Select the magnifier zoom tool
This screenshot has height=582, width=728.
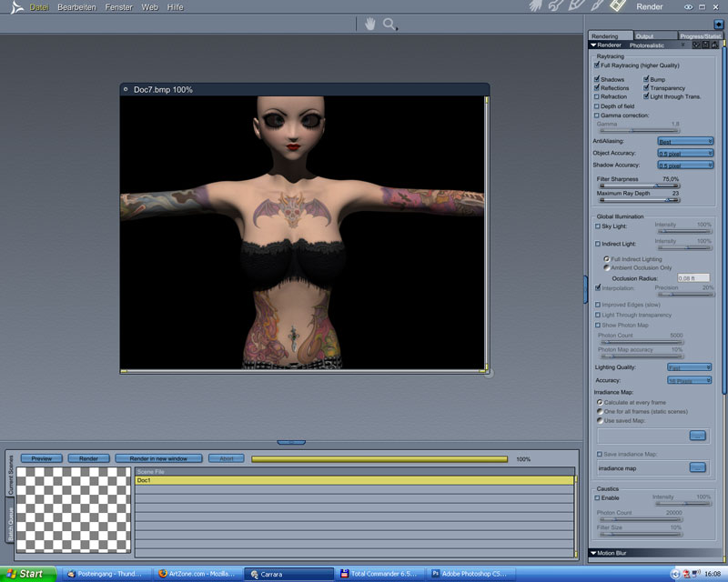point(390,25)
